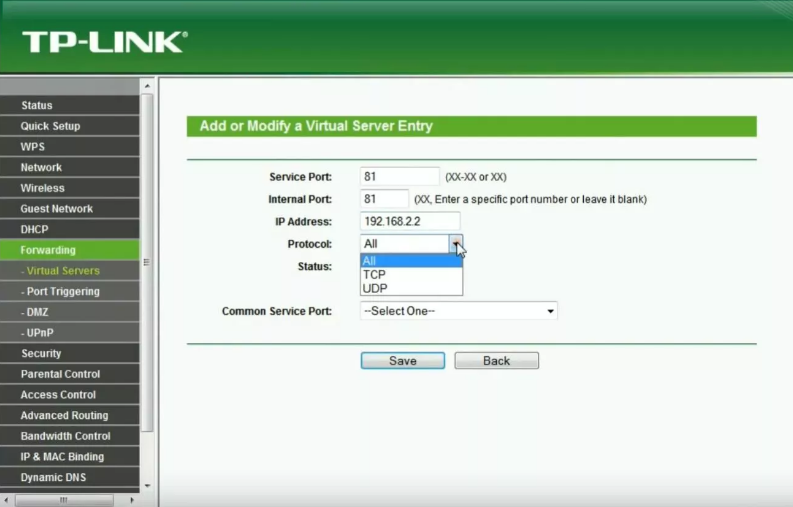Choose All in Protocol list
This screenshot has width=793, height=507.
coord(411,261)
